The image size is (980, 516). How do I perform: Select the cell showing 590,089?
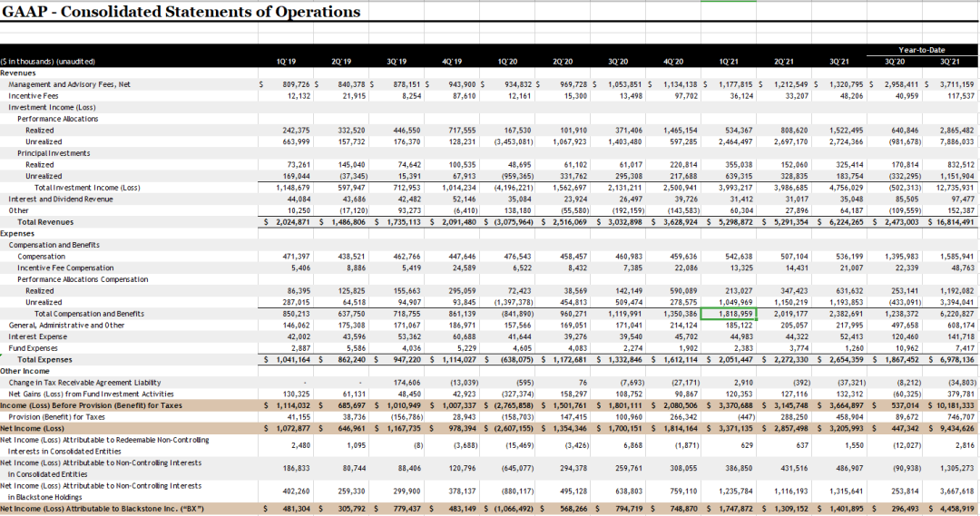[x=683, y=291]
